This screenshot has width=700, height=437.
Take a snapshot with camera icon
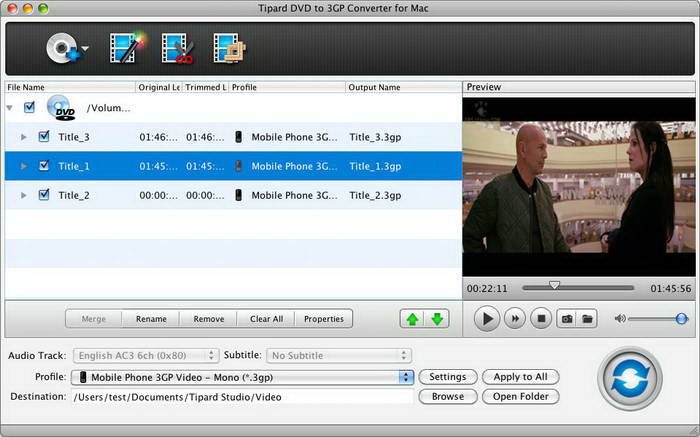point(567,319)
